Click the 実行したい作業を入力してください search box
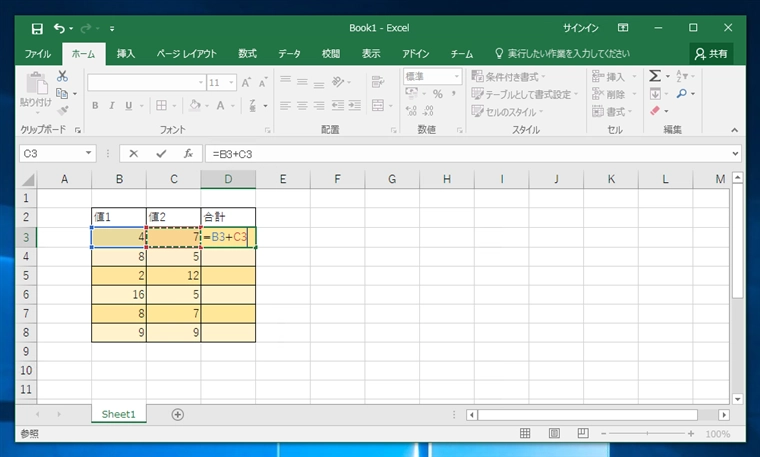 (x=562, y=54)
